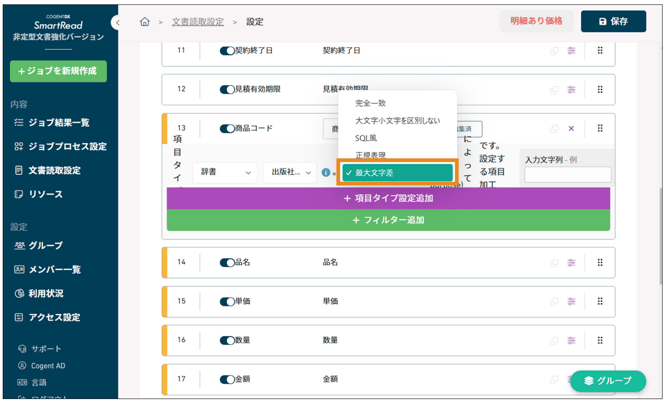Collapse the sidebar with arrow icon

(x=118, y=21)
